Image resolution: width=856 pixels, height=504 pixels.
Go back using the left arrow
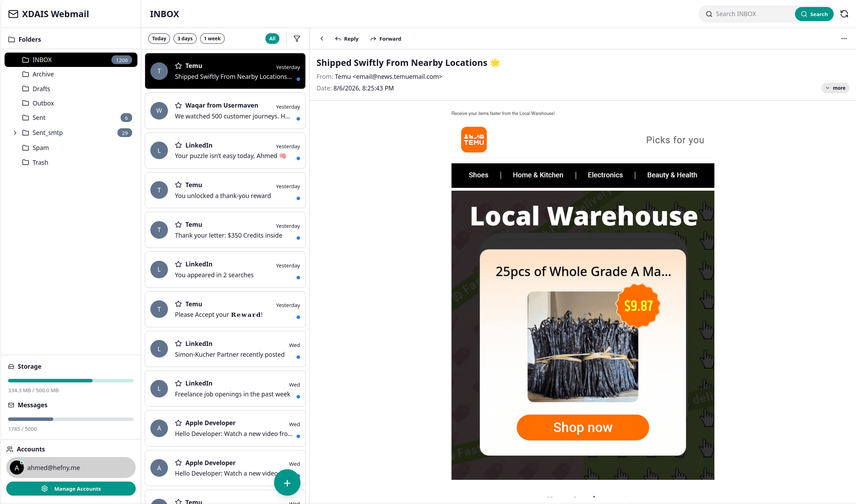click(322, 39)
